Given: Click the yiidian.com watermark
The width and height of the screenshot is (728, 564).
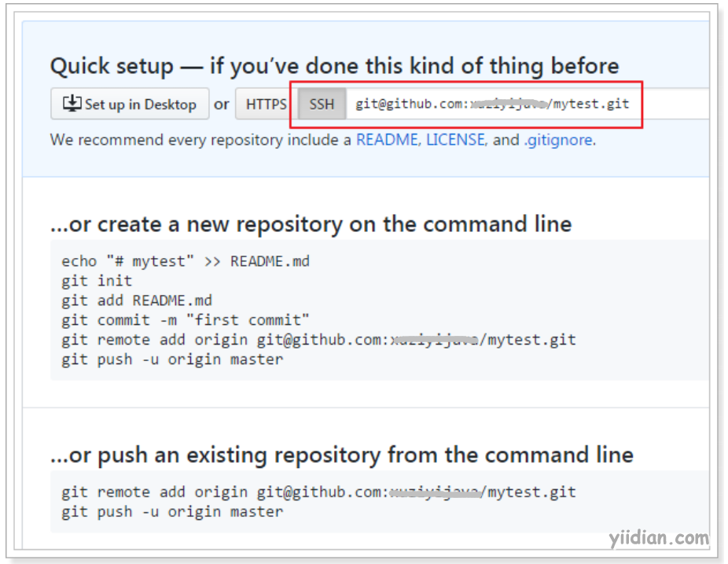Looking at the screenshot, I should pyautogui.click(x=660, y=538).
